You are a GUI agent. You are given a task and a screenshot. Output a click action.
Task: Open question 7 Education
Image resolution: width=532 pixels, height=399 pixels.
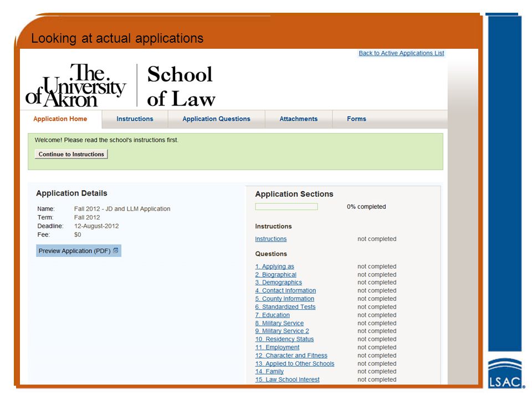coord(273,315)
